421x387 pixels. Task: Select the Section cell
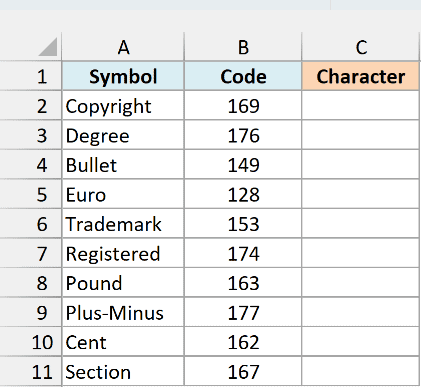(x=123, y=371)
